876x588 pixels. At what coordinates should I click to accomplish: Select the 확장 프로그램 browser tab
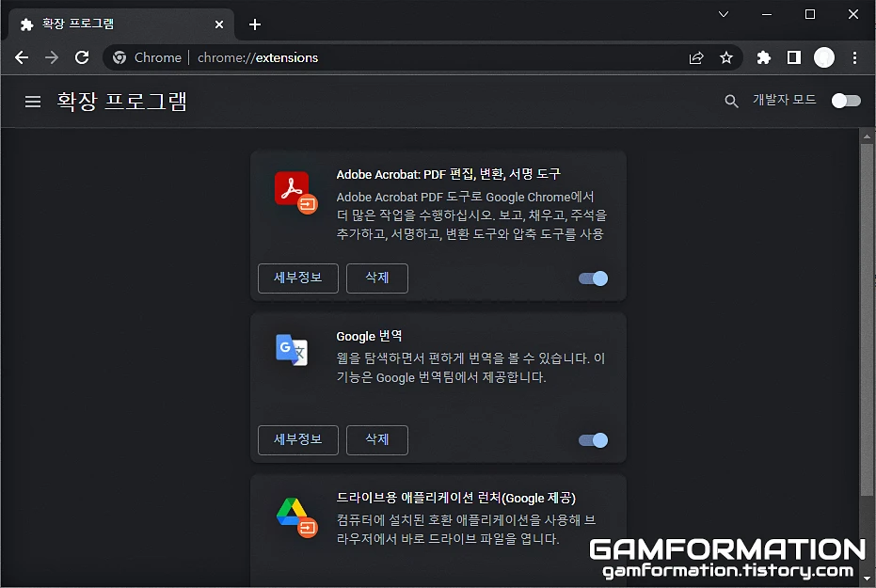tap(121, 24)
